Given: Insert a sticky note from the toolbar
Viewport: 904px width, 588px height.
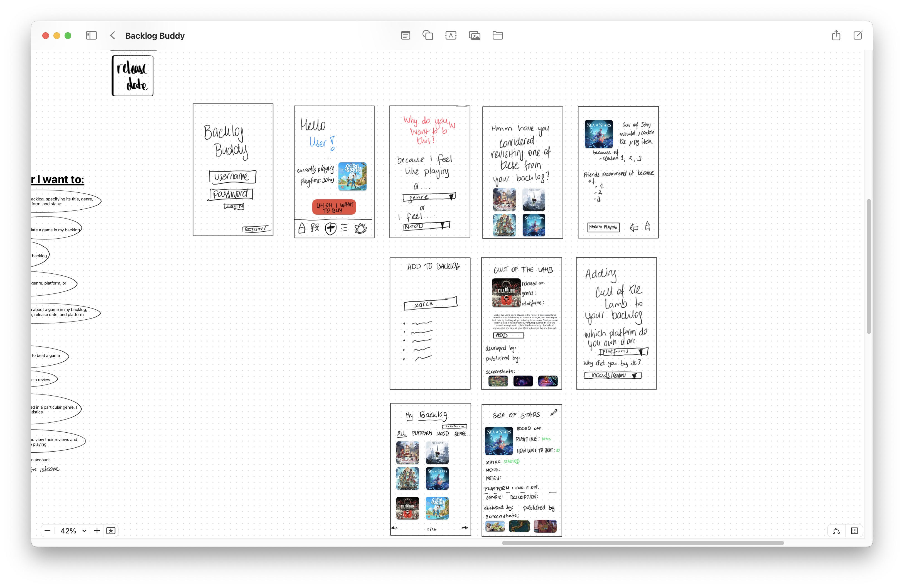Looking at the screenshot, I should (405, 35).
